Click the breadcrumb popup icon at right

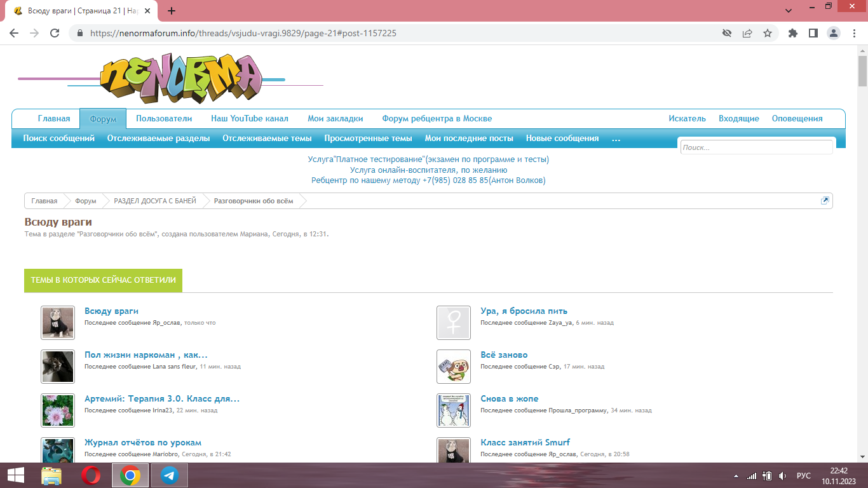click(x=825, y=201)
